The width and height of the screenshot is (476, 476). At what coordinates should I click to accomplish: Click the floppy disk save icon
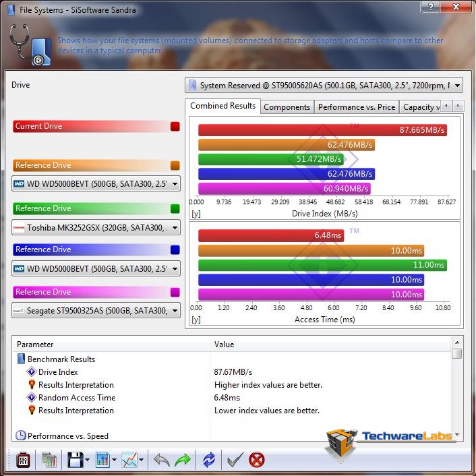tap(75, 460)
